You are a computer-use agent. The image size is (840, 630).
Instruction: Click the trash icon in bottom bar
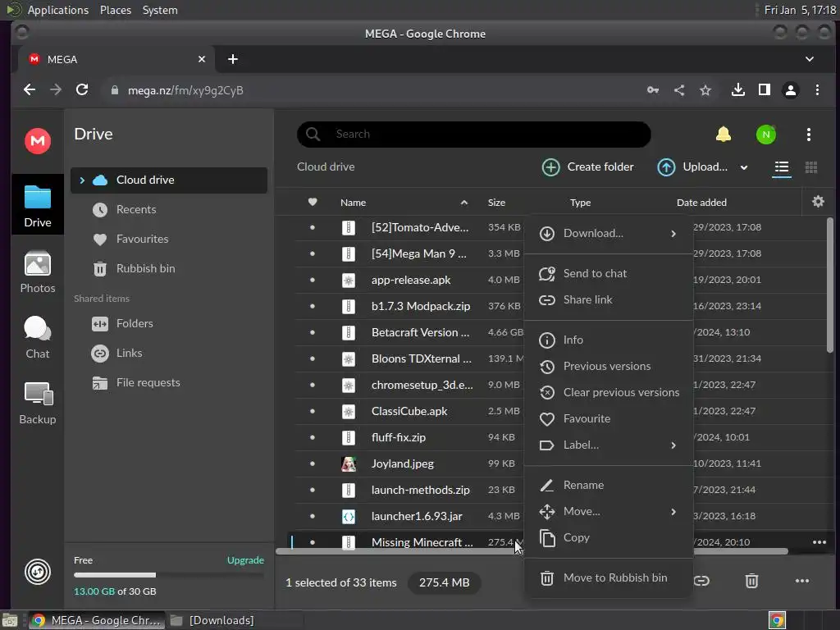click(751, 581)
